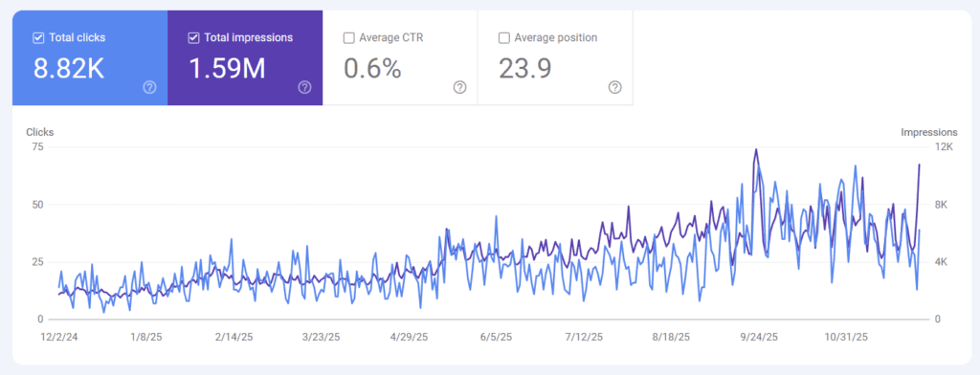
Task: Select the 23.9 average position value
Action: pos(525,68)
